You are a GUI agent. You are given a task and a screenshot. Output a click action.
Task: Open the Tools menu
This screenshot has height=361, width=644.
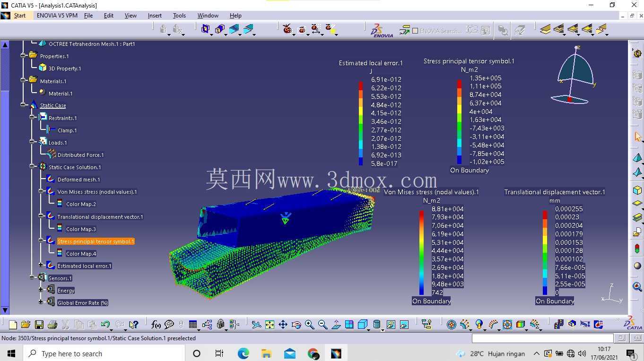pos(179,16)
